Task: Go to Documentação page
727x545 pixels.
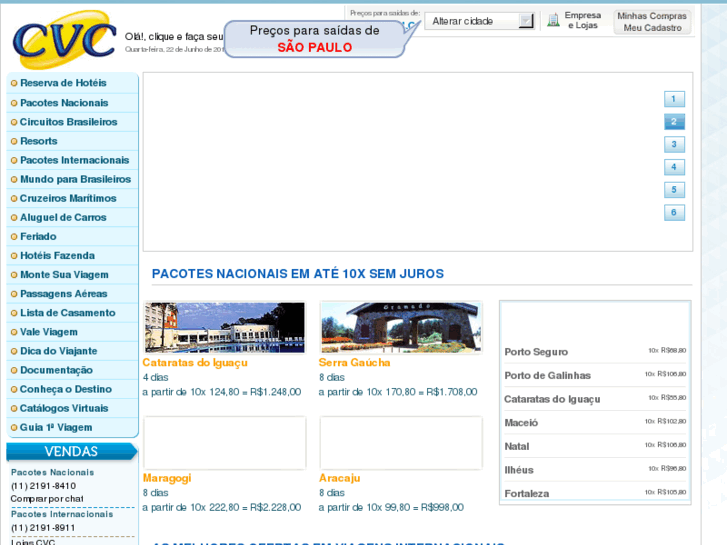Action: [x=56, y=370]
